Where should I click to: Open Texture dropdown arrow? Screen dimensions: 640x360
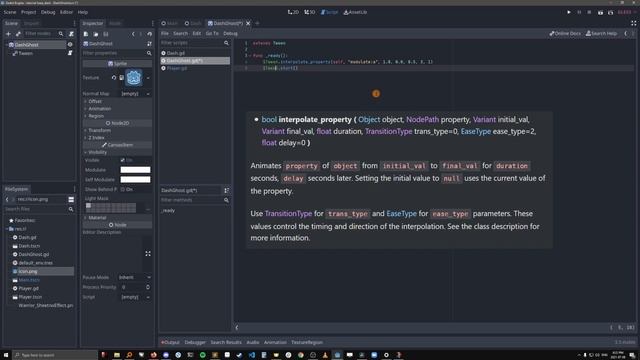148,78
